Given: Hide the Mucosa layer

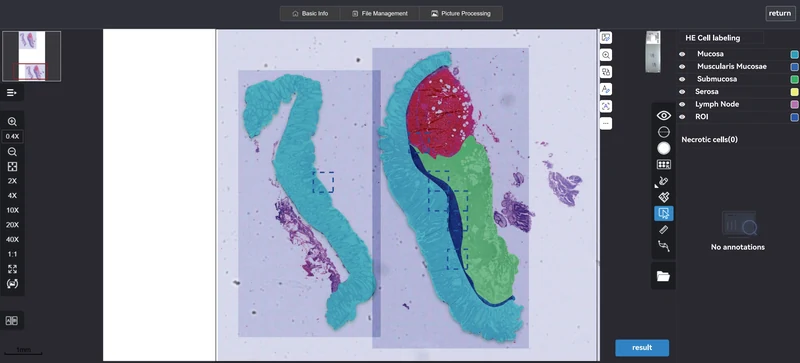Looking at the screenshot, I should [682, 54].
